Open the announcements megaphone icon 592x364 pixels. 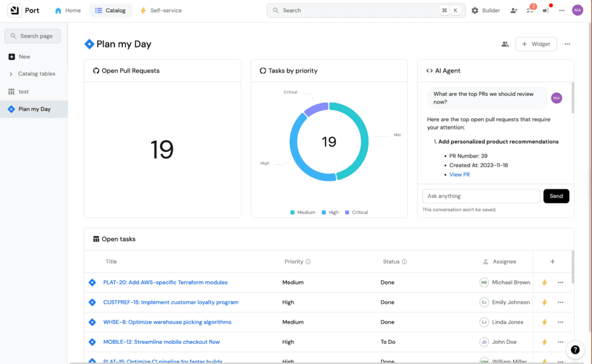click(x=546, y=10)
